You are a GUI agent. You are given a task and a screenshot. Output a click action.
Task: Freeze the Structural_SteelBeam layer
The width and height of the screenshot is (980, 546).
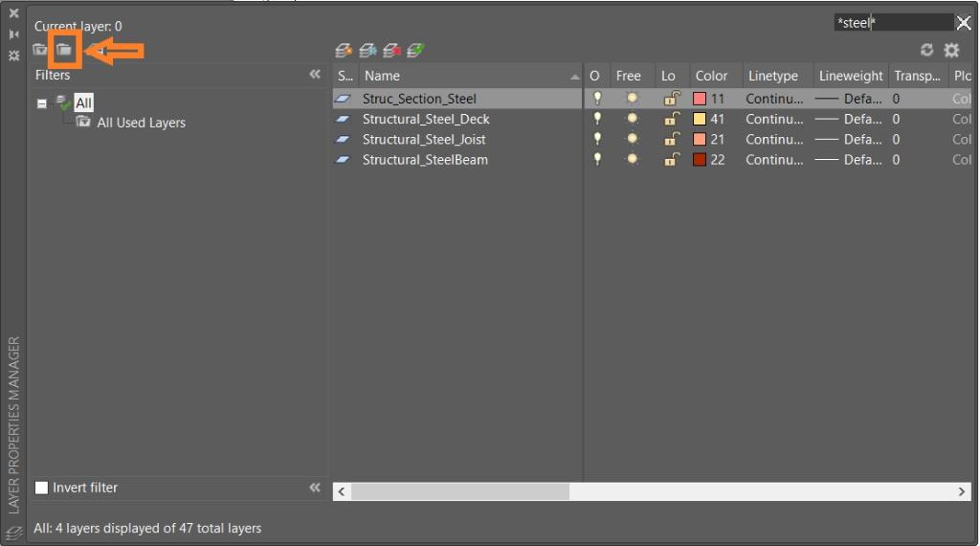click(632, 159)
